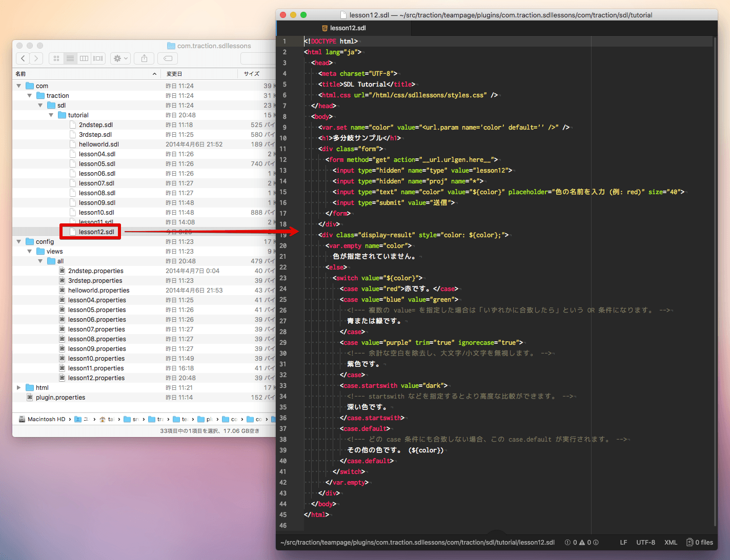
Task: Click the LF line ending selector
Action: pos(623,543)
